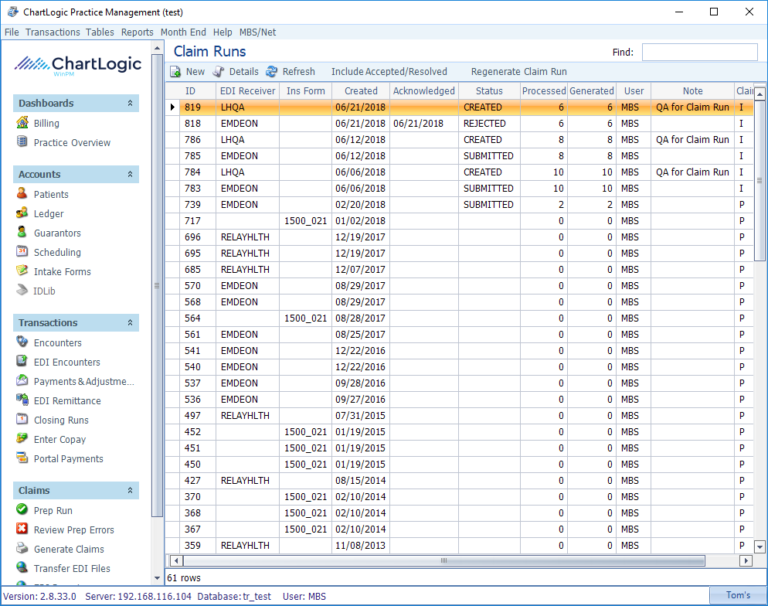Click Transfer EDI Files globe icon

(x=22, y=568)
